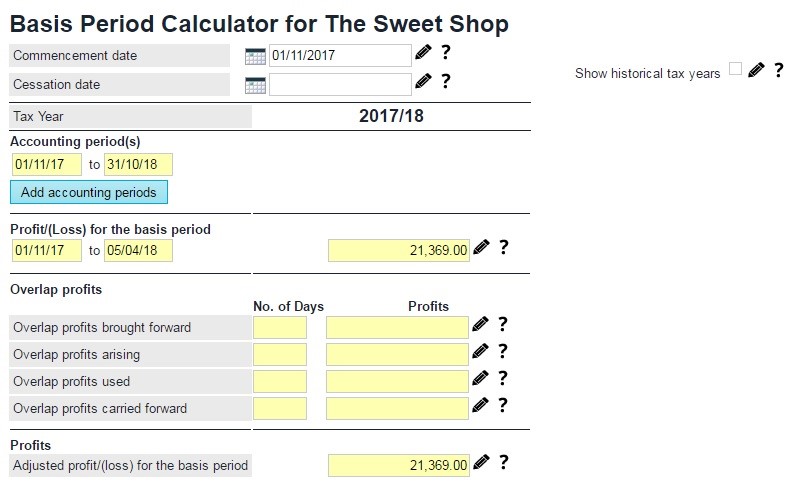Image resolution: width=802 pixels, height=497 pixels.
Task: Select accounting period end date 31/10/18
Action: pyautogui.click(x=138, y=164)
